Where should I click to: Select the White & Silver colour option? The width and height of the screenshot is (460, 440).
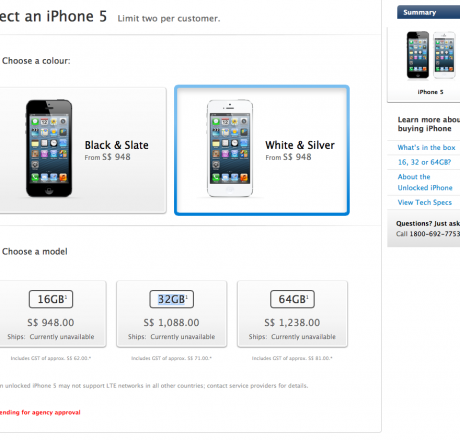[262, 150]
